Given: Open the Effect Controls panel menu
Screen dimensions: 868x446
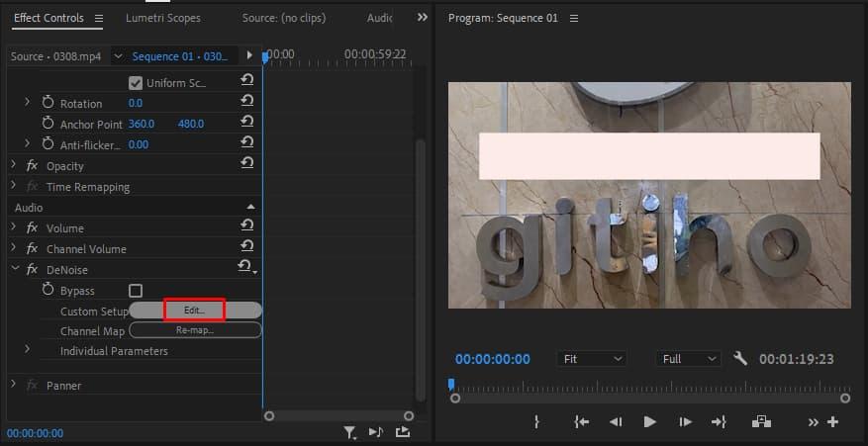Looking at the screenshot, I should (x=99, y=18).
